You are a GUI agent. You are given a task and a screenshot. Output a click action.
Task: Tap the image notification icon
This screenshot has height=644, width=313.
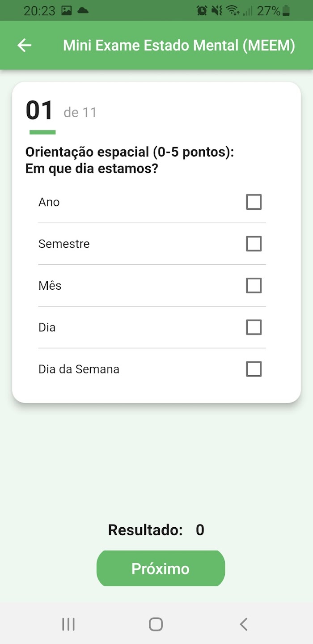pos(66,10)
